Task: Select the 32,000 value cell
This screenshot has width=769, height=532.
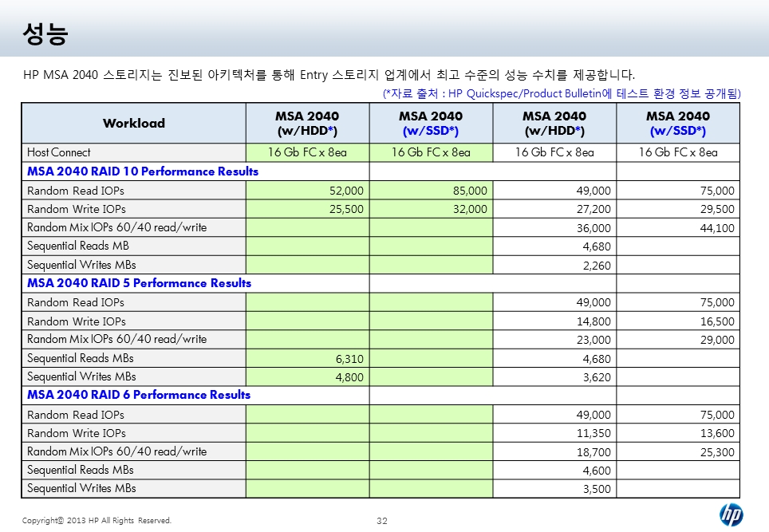Action: point(431,209)
